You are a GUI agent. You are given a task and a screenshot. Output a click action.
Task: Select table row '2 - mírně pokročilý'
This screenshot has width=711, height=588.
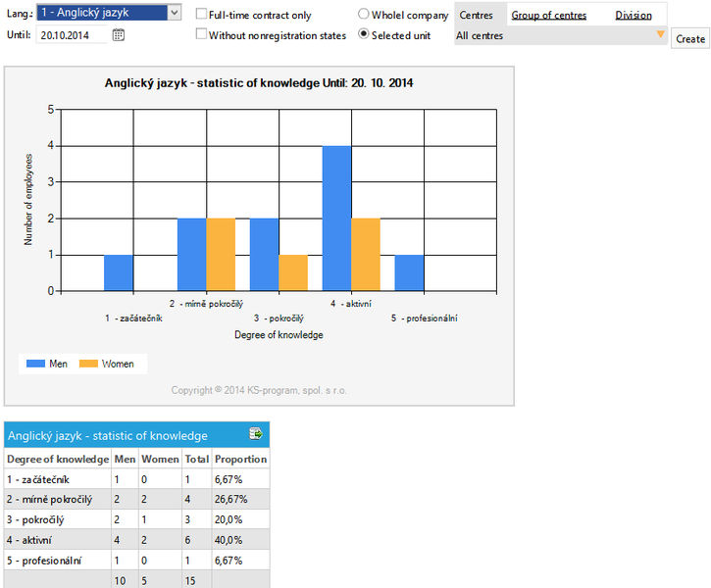coord(137,499)
